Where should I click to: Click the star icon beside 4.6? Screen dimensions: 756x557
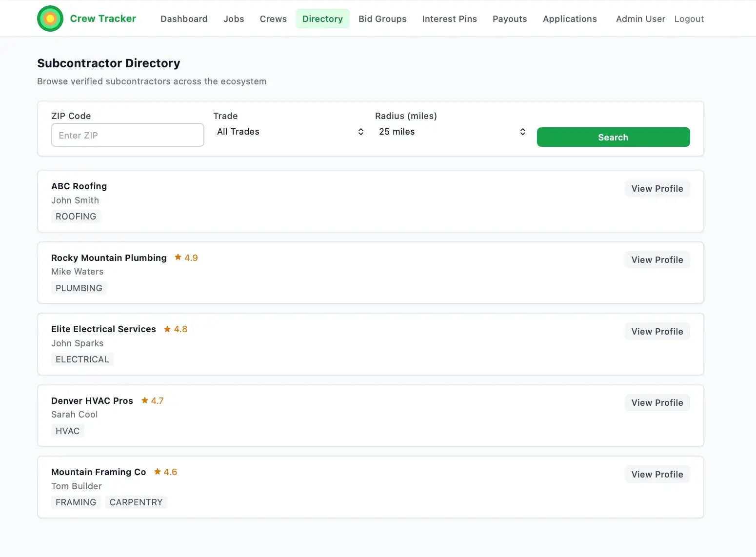[158, 471]
